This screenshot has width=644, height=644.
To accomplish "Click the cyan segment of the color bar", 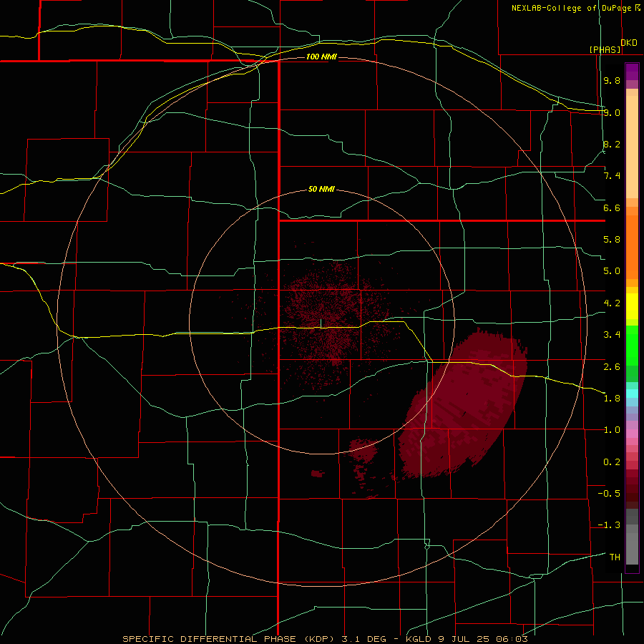I will 632,393.
